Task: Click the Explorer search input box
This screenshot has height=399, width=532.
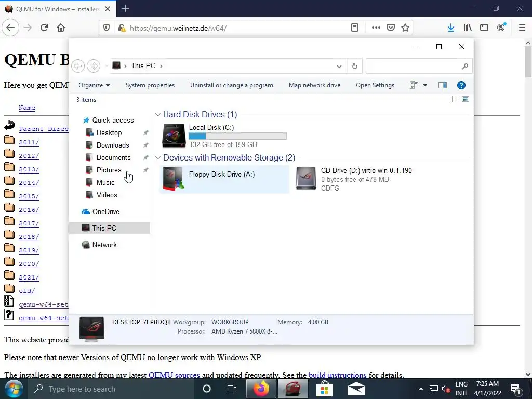Action: tap(414, 66)
